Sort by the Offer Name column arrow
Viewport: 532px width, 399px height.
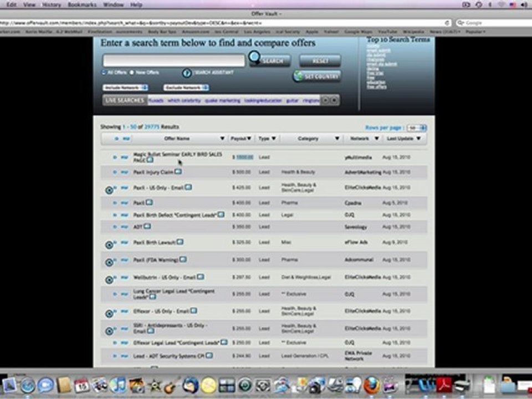[x=222, y=139]
